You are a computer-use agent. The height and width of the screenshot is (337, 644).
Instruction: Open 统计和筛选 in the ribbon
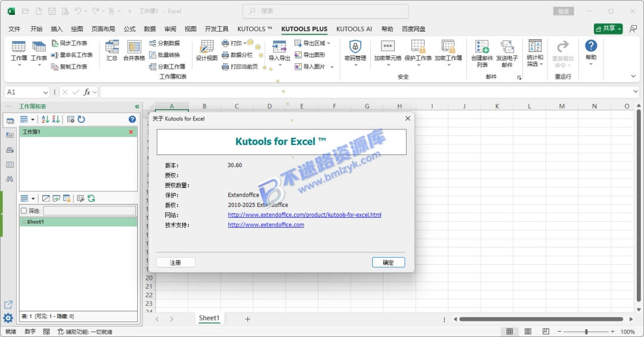point(535,53)
